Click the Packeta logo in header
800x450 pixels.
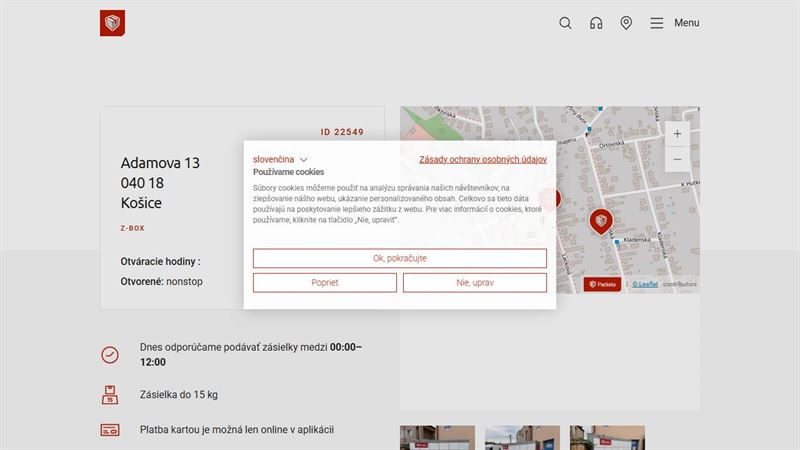pyautogui.click(x=112, y=23)
